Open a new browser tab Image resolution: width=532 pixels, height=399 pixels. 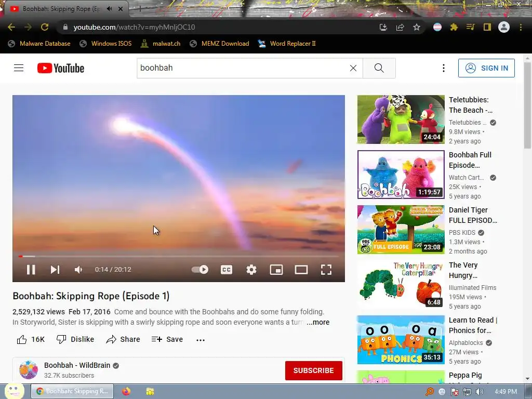140,9
